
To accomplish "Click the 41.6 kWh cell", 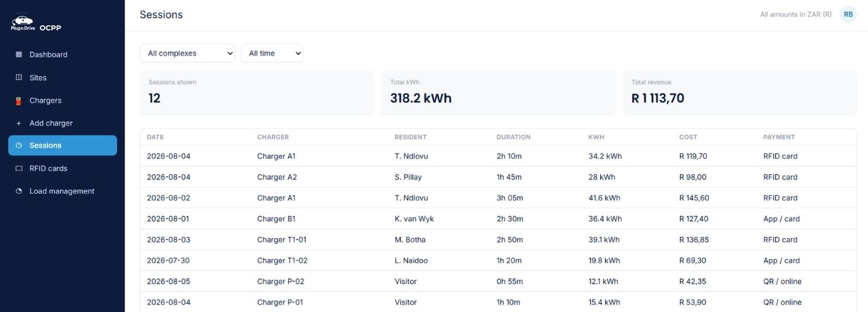I will [x=604, y=198].
